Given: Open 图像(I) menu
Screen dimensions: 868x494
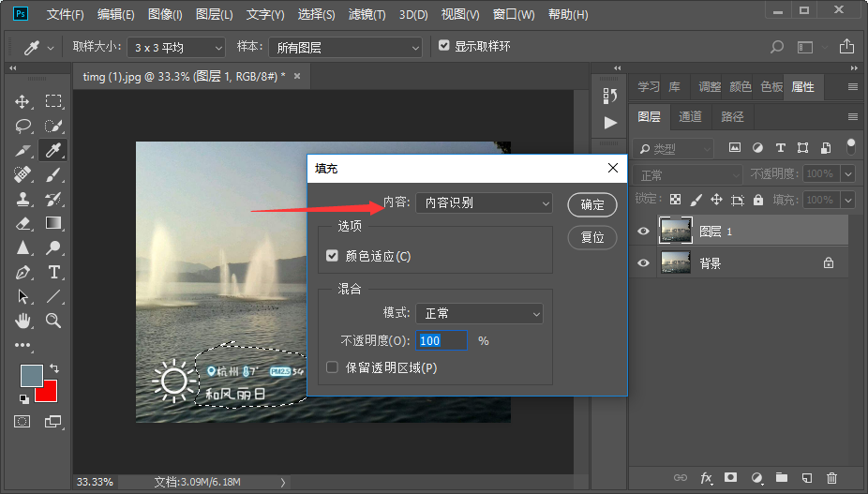Looking at the screenshot, I should pos(165,14).
